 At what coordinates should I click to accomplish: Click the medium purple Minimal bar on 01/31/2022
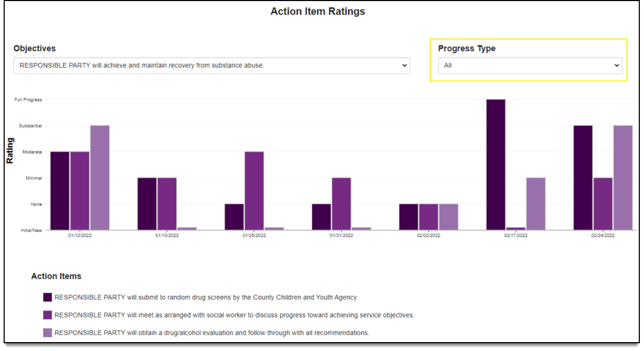[x=341, y=203]
